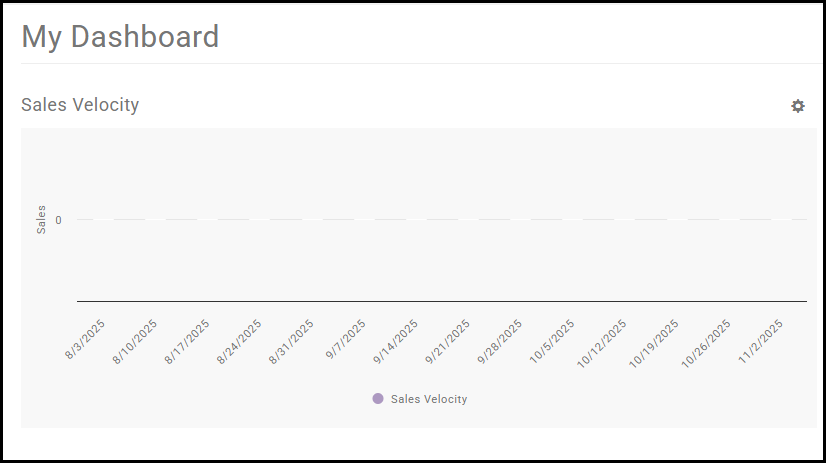
Task: Click the 9/28/2025 date label
Action: (x=499, y=341)
